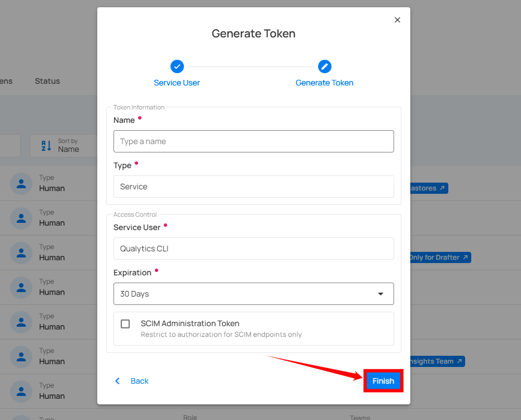Click the Back link
The width and height of the screenshot is (521, 420).
139,381
